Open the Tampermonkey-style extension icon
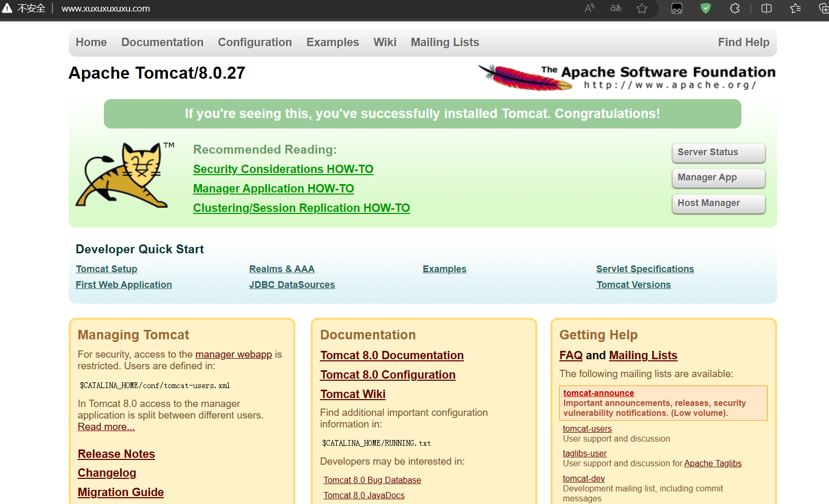Image resolution: width=829 pixels, height=504 pixels. click(x=677, y=8)
